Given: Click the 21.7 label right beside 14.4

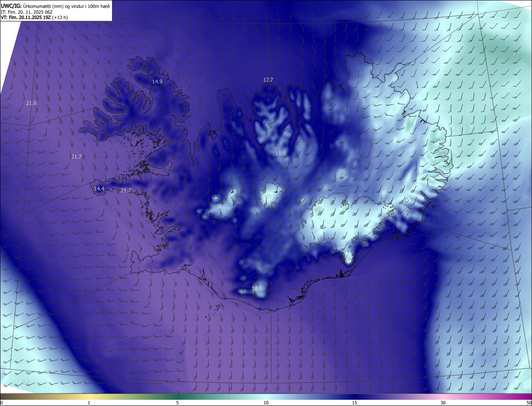Looking at the screenshot, I should [126, 191].
